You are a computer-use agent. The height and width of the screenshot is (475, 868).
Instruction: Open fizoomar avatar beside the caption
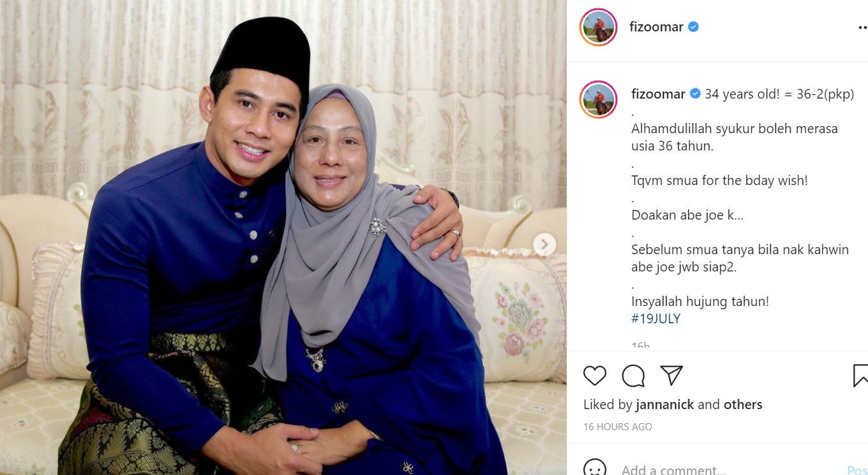coord(599,99)
